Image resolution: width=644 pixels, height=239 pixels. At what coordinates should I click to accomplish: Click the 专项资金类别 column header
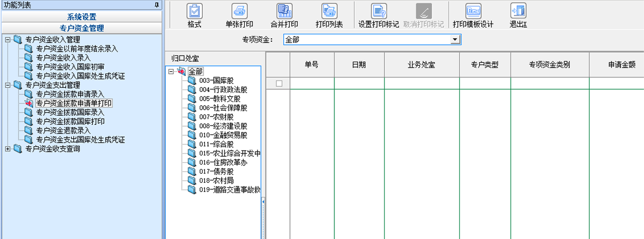click(x=550, y=65)
